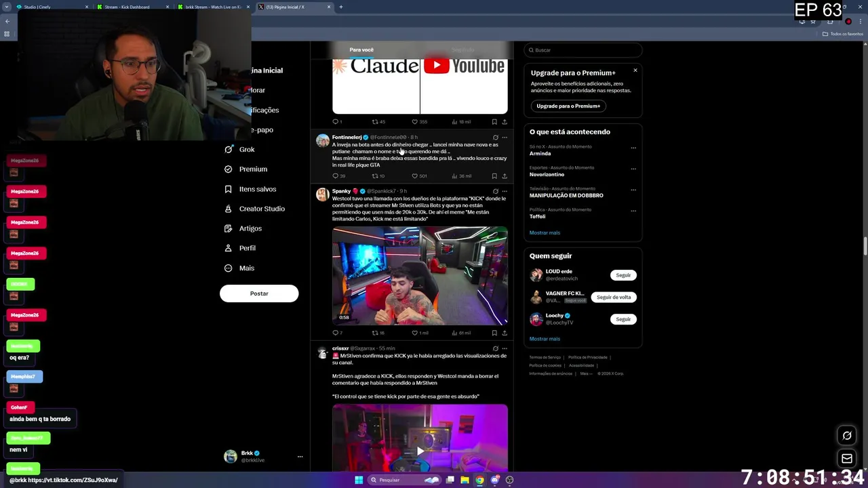Viewport: 868px width, 488px height.
Task: Open Grok explain on crissxr post
Action: point(495,348)
